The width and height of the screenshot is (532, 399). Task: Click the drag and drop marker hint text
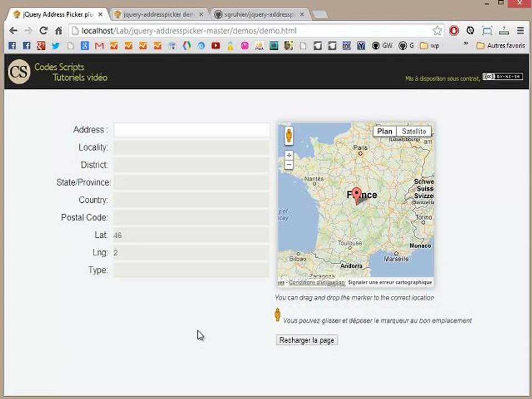[355, 298]
